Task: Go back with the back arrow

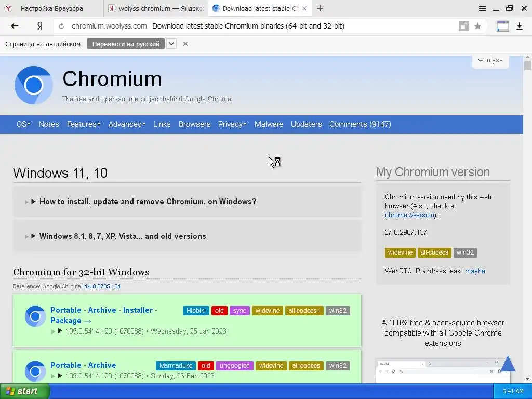Action: click(x=15, y=26)
